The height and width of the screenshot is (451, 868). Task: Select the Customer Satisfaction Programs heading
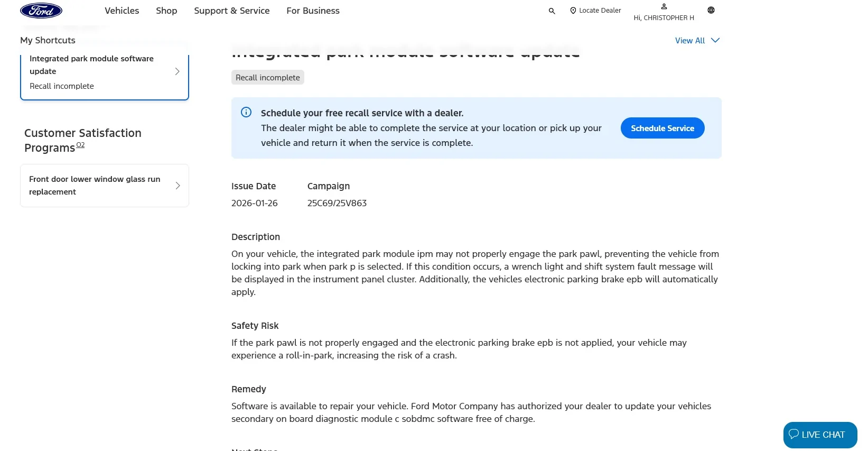83,140
